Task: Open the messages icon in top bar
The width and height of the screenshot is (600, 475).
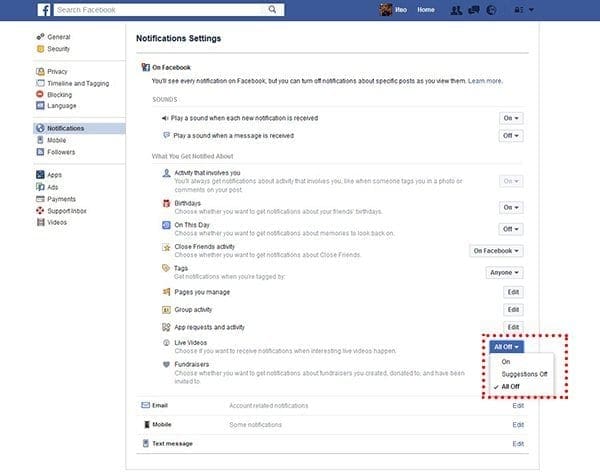Action: coord(476,10)
